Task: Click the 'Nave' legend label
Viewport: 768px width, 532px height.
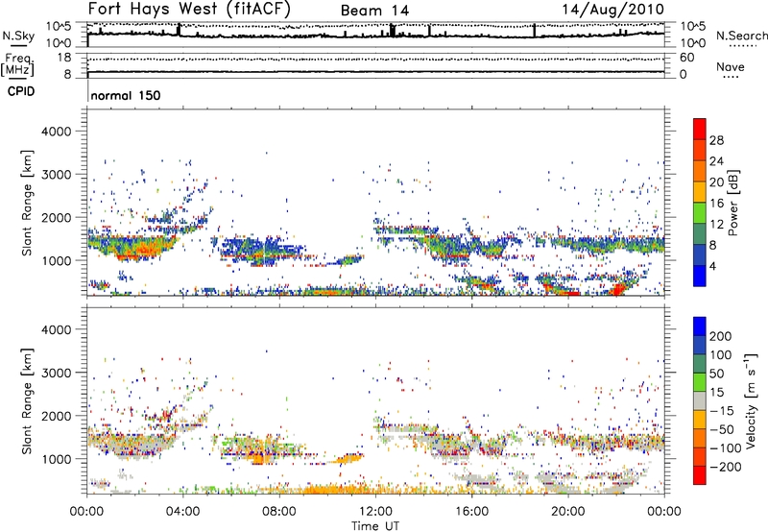Action: [x=731, y=67]
